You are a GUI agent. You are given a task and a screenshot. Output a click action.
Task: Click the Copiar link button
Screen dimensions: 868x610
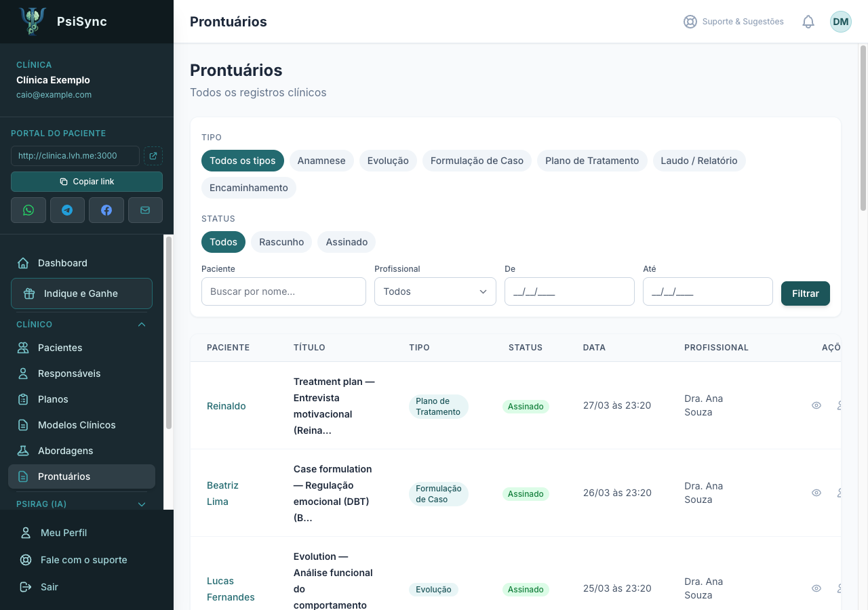pyautogui.click(x=87, y=182)
